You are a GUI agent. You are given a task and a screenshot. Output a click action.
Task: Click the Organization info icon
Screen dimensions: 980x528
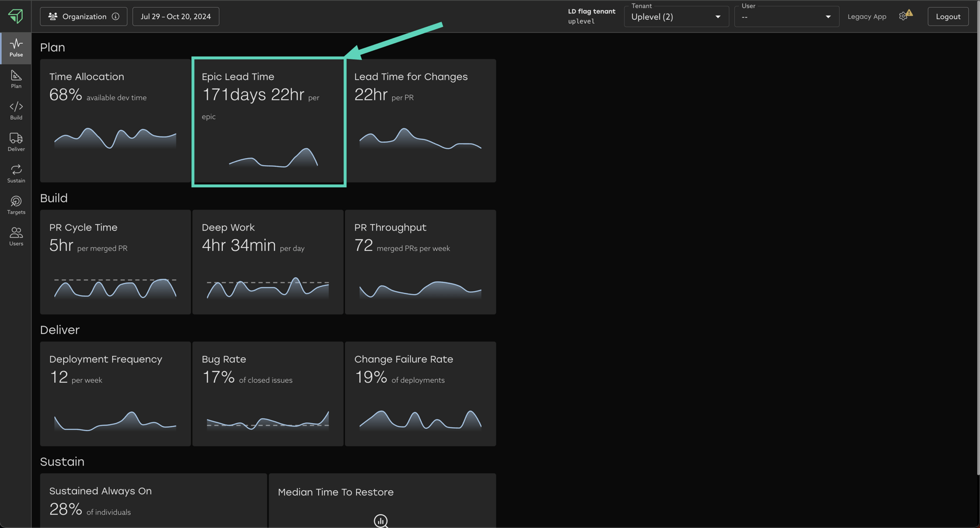[x=116, y=16]
